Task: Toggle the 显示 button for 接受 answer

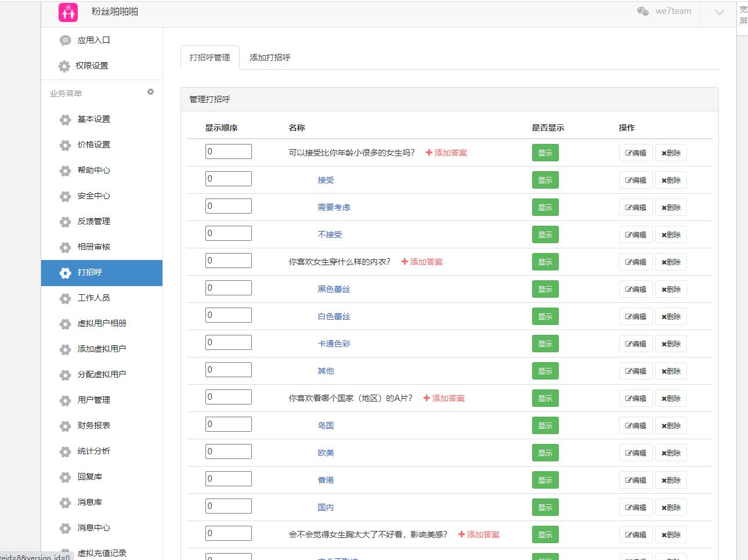Action: coord(545,180)
